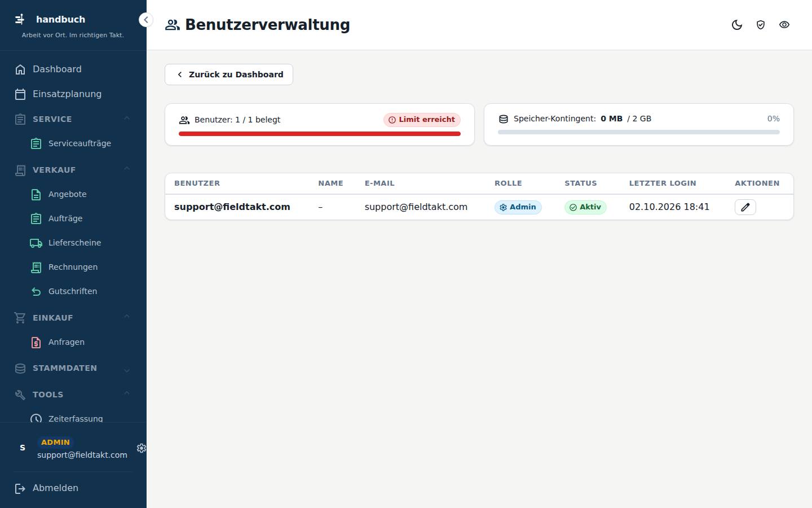This screenshot has height=508, width=812.
Task: Edit user support@fieldtakt.com with pencil icon
Action: click(x=745, y=207)
